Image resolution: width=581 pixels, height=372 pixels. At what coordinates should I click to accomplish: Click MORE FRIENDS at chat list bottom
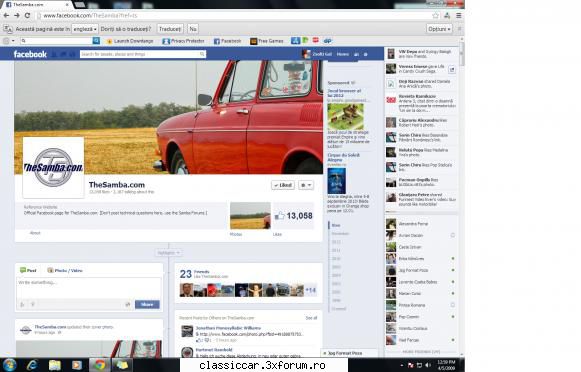coord(421,352)
